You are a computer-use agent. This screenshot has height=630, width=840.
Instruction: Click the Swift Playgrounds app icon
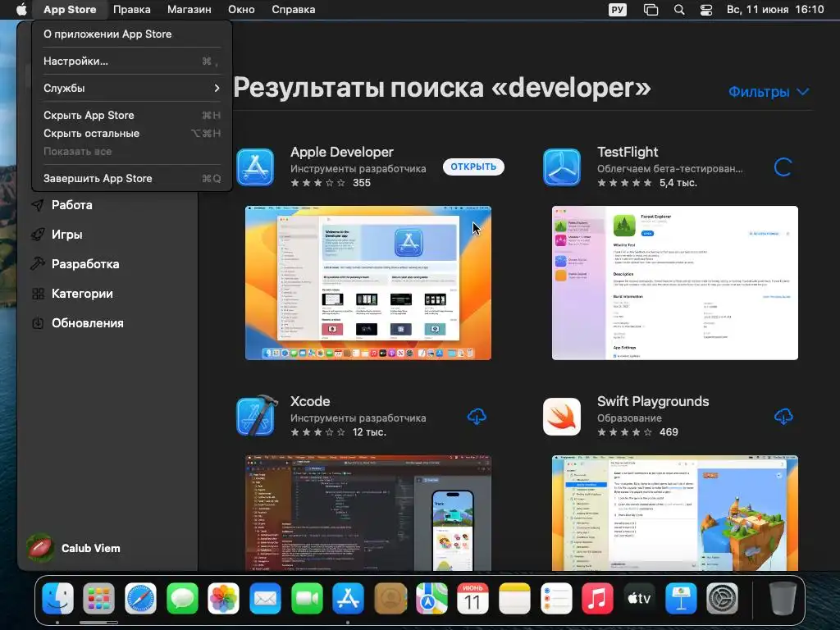(x=561, y=417)
